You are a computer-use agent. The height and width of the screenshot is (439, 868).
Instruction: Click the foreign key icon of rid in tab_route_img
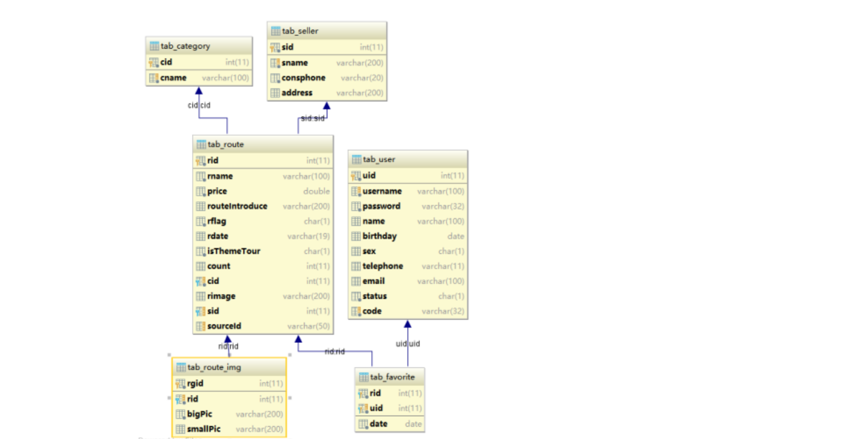(x=181, y=399)
